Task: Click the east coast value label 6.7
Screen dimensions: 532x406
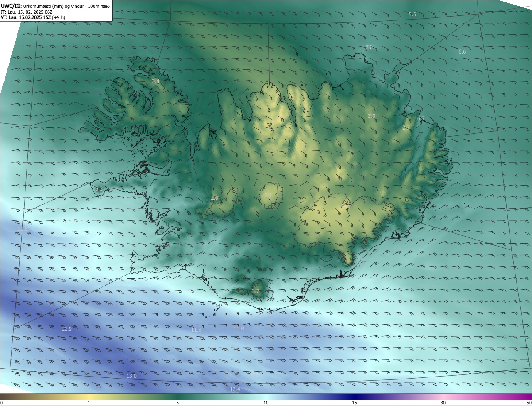Action: [421, 119]
